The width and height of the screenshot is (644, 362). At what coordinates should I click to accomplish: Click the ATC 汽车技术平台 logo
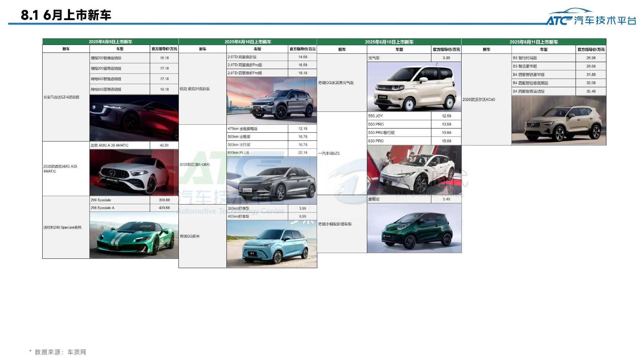[x=591, y=17]
